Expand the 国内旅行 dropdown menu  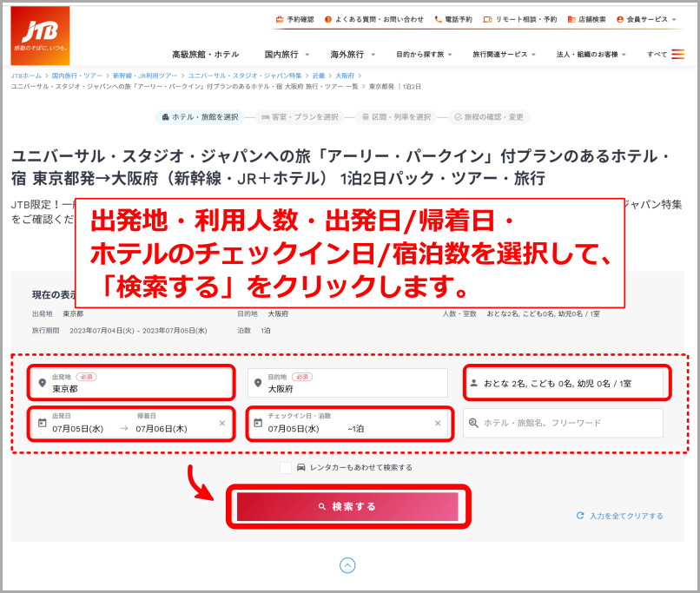[307, 55]
